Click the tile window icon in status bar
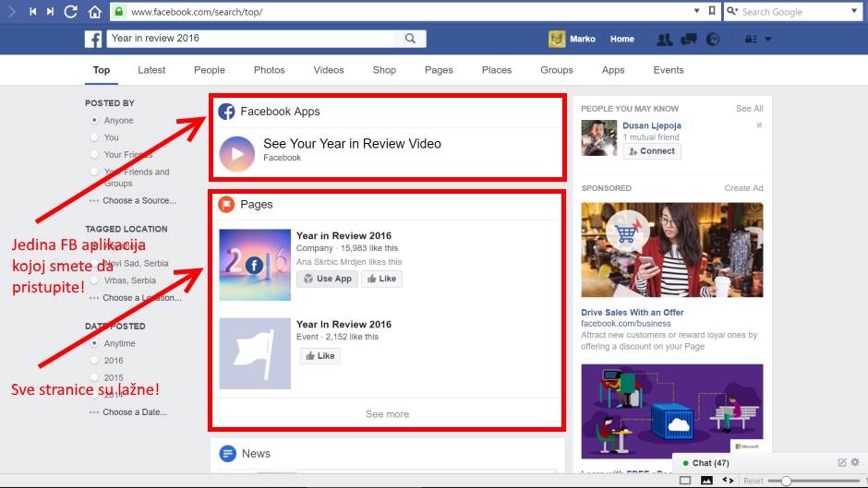 pyautogui.click(x=685, y=481)
